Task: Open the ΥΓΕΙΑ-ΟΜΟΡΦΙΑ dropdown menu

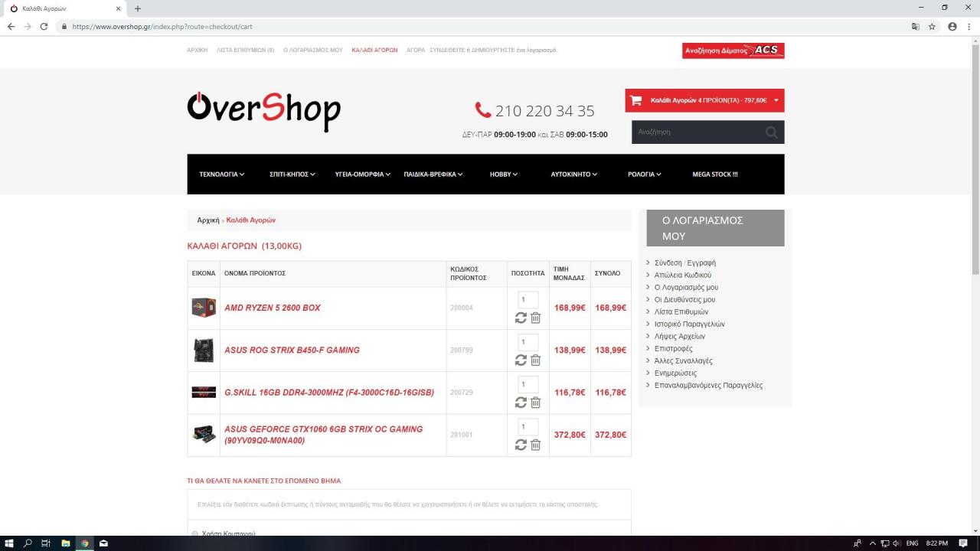Action: click(363, 174)
